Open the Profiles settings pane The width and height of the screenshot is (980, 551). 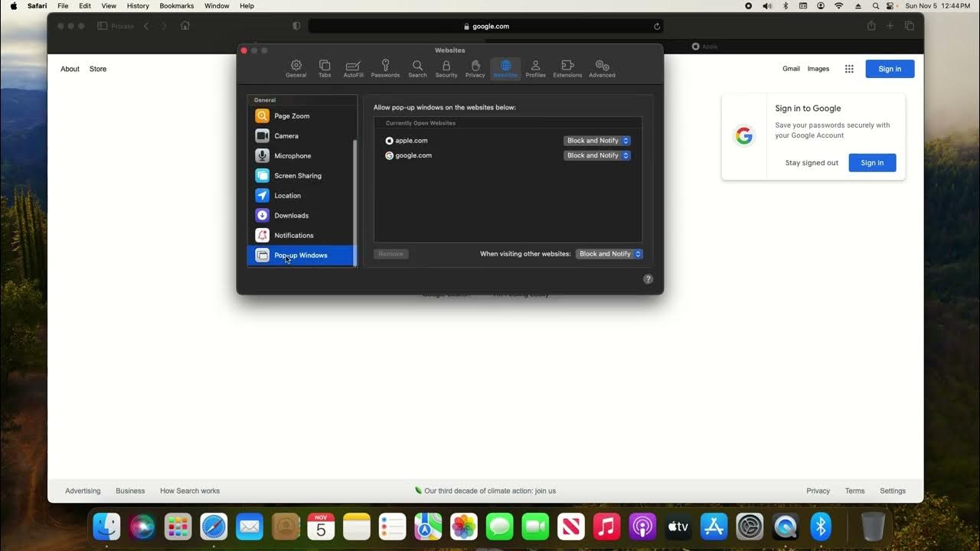(x=536, y=68)
